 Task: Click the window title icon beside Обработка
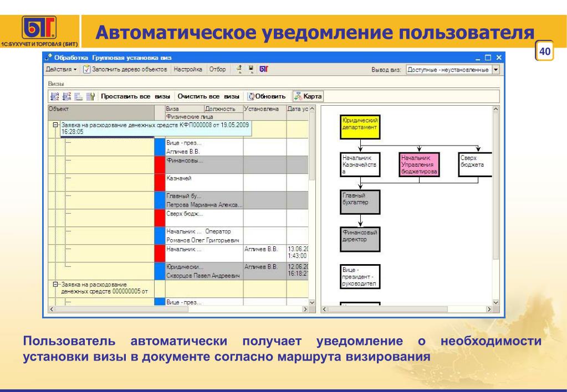(48, 57)
